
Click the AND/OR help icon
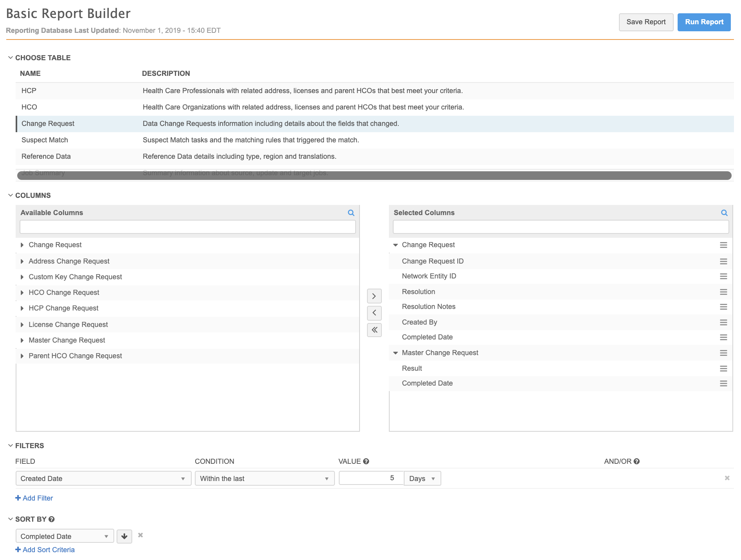[x=637, y=461]
